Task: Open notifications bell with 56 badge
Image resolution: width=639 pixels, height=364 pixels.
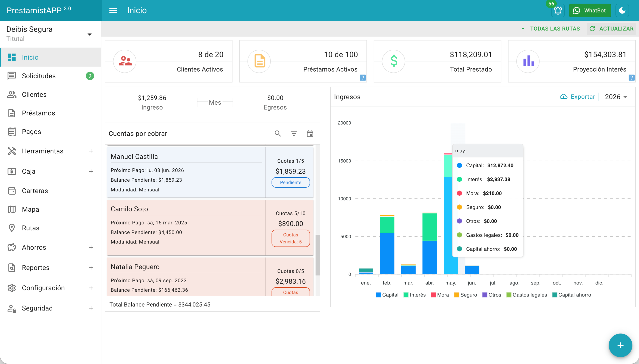Action: 558,11
